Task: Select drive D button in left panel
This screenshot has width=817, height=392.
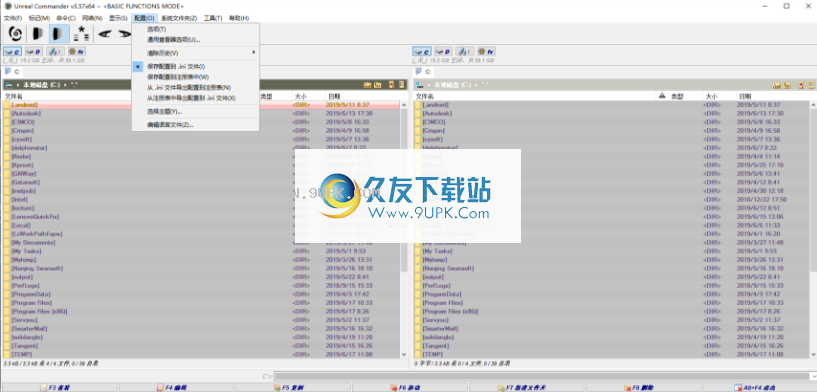Action: (x=34, y=52)
